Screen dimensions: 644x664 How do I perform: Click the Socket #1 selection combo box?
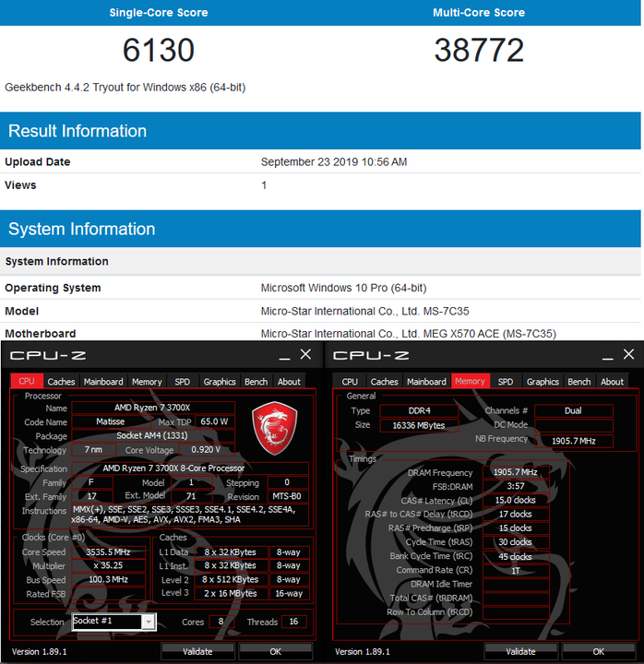114,622
